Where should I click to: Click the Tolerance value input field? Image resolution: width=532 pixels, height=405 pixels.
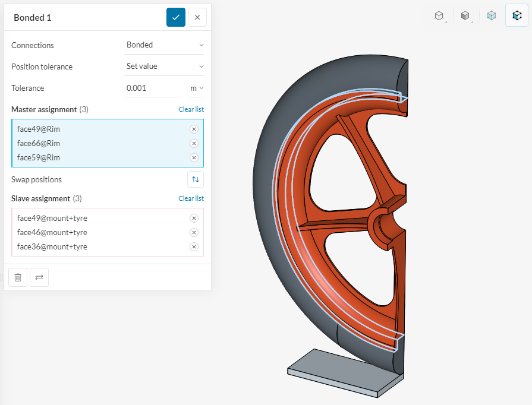[x=152, y=88]
